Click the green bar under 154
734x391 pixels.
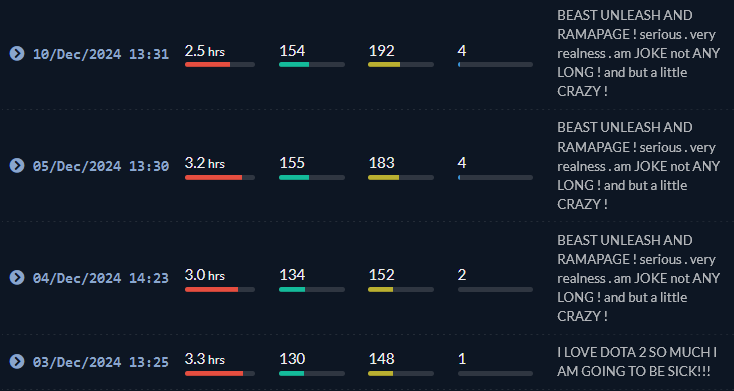(x=312, y=65)
